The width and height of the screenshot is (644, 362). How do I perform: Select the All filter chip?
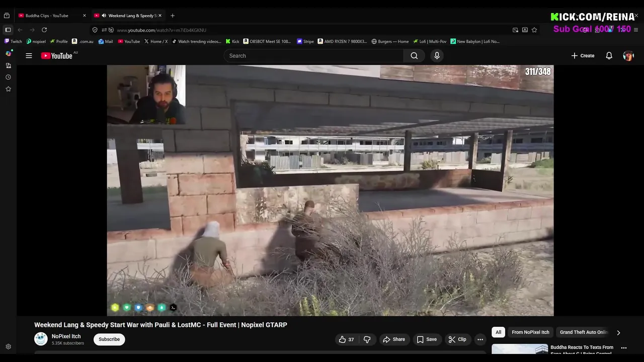coord(498,332)
